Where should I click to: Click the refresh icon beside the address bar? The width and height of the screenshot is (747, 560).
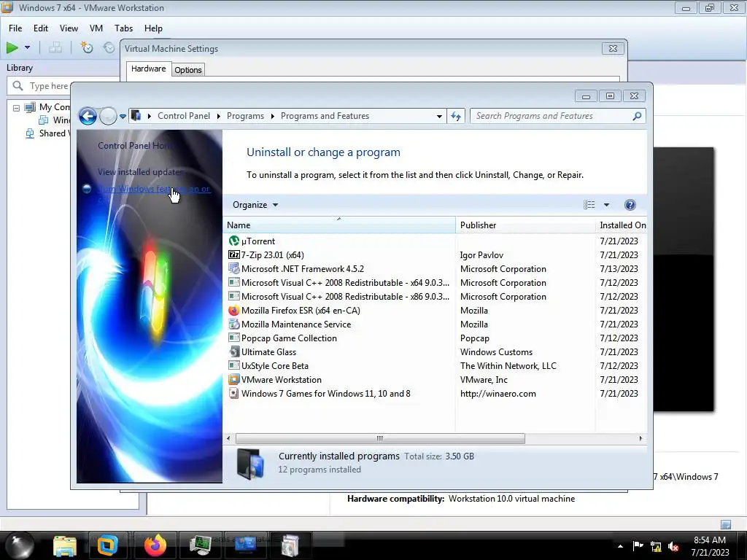pyautogui.click(x=456, y=116)
